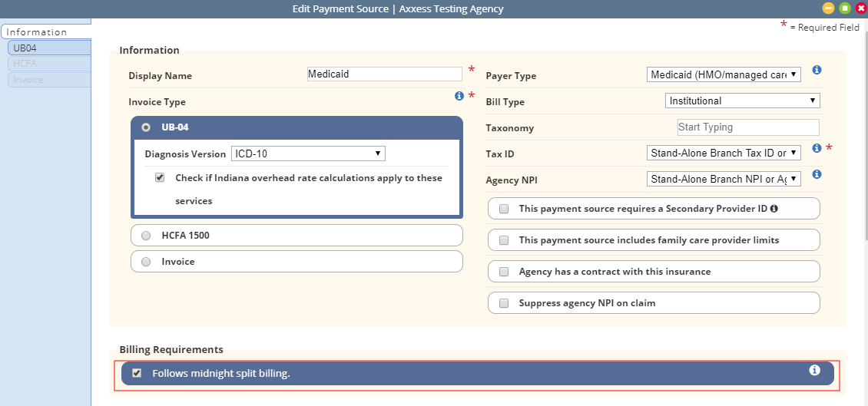This screenshot has height=406, width=868.
Task: Select the HCFA 1500 invoice type
Action: 146,236
